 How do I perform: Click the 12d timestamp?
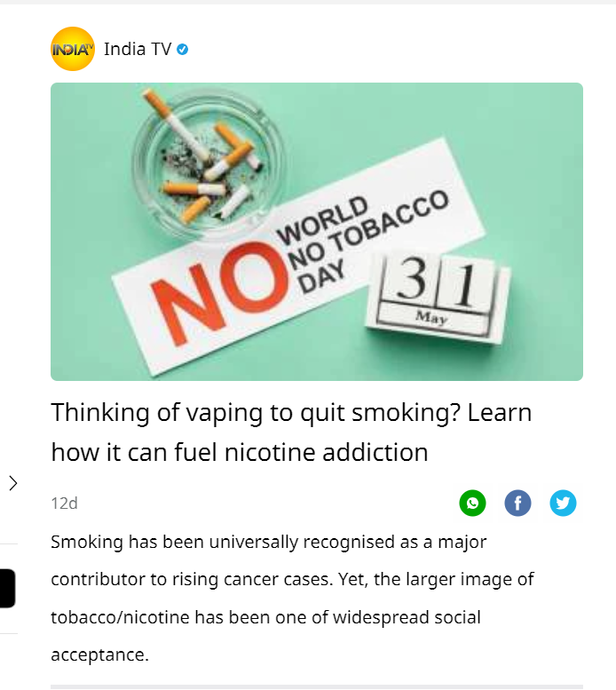(64, 503)
